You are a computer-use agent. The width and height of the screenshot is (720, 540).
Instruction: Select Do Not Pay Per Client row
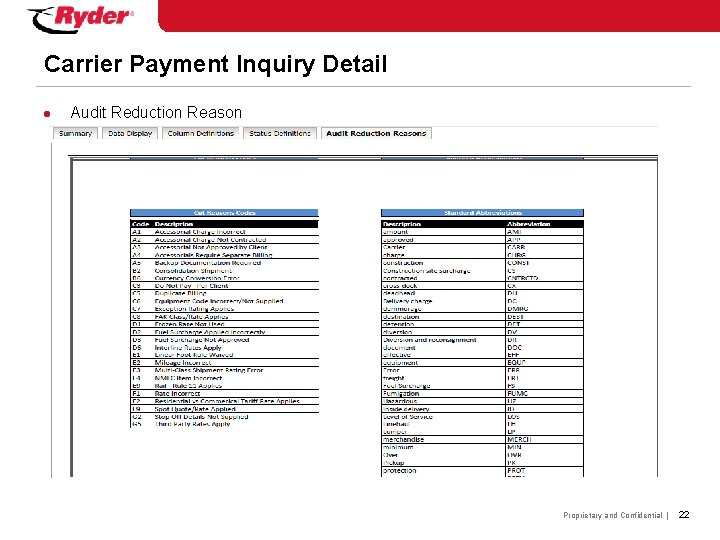(x=224, y=286)
